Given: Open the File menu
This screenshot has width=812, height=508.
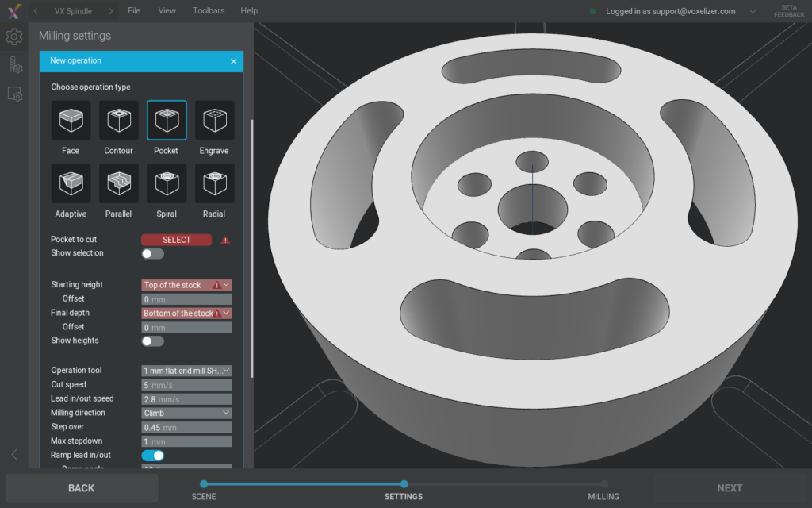Looking at the screenshot, I should tap(133, 10).
